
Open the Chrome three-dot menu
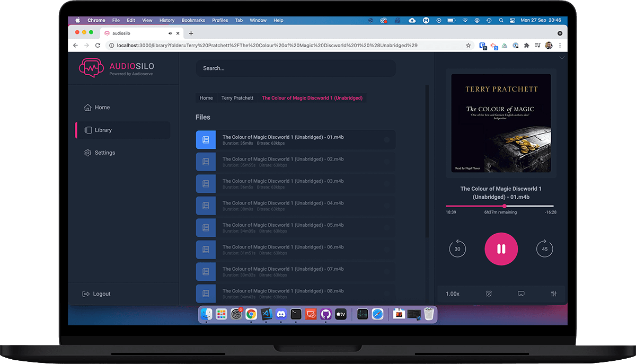(x=560, y=46)
